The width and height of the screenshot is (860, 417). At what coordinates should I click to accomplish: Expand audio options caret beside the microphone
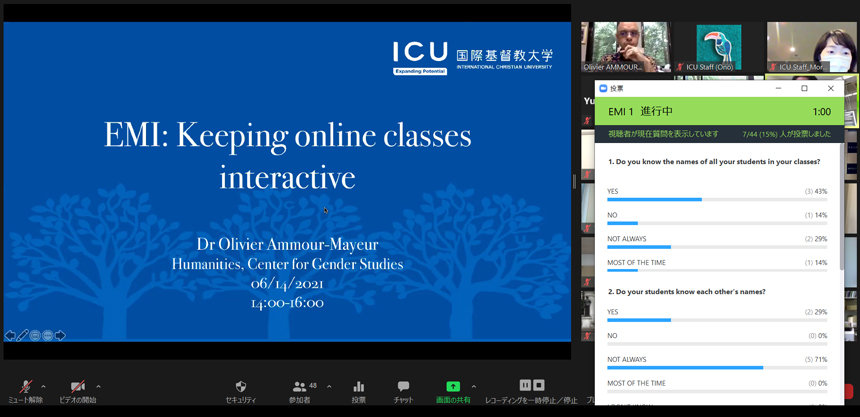coord(43,386)
